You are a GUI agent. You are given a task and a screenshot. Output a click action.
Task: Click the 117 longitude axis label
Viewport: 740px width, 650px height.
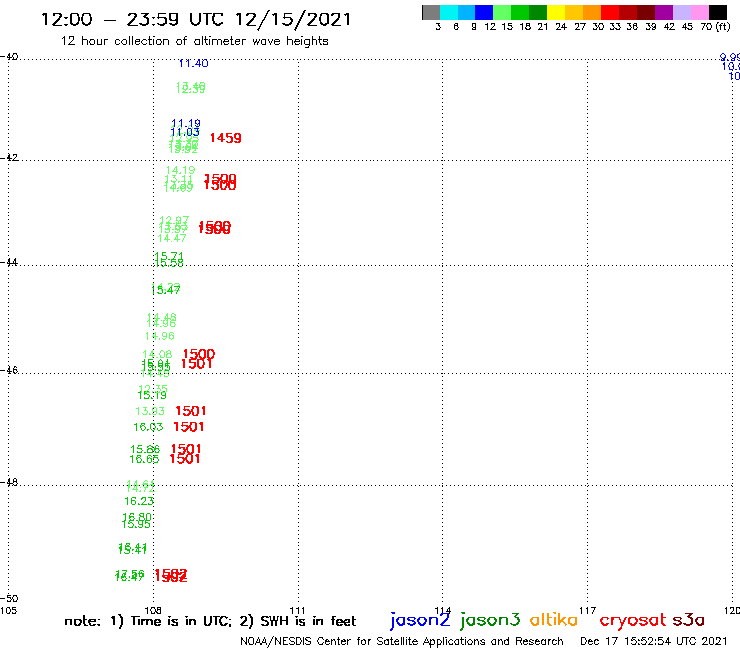(588, 610)
